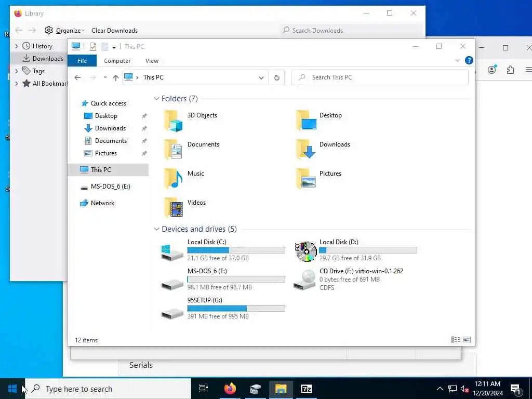The width and height of the screenshot is (532, 399).
Task: Open the Computer ribbon tab
Action: [117, 61]
